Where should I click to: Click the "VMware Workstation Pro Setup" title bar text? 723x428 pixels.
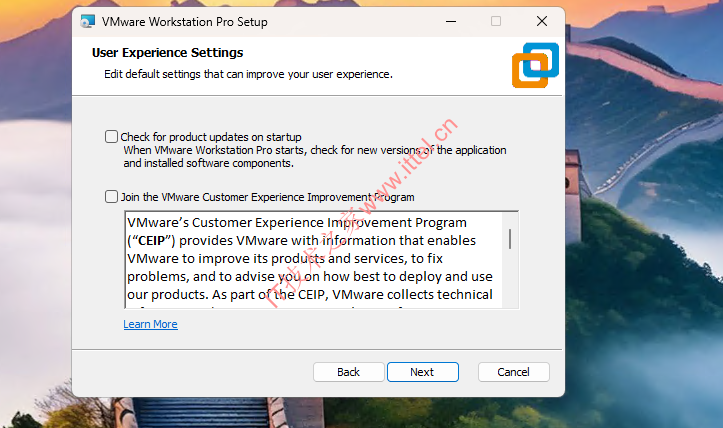coord(185,21)
